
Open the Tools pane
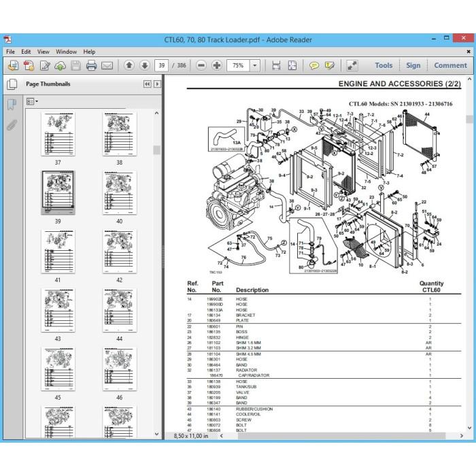384,65
